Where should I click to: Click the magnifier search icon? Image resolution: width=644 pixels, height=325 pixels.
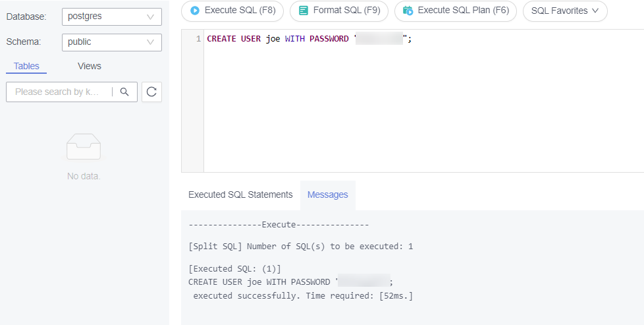coord(124,92)
